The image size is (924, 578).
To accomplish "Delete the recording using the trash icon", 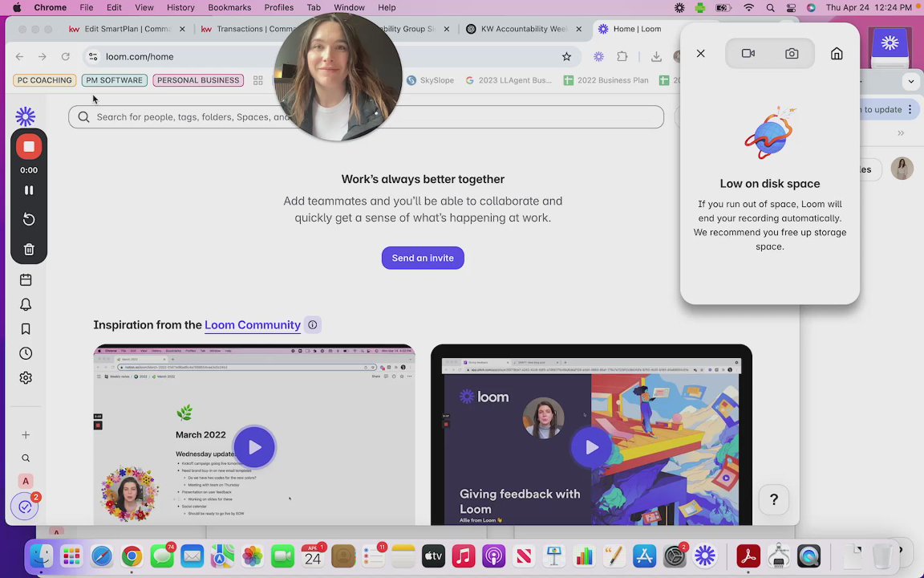I will pyautogui.click(x=28, y=250).
